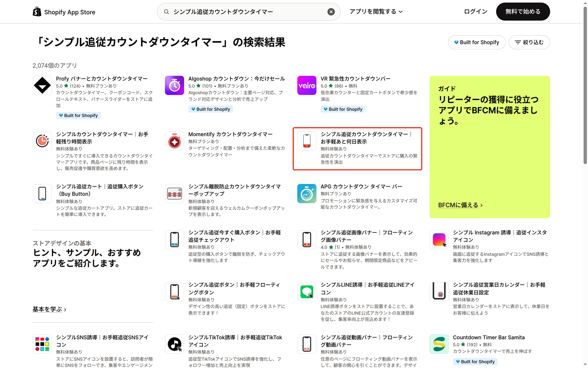Expand アプリを閲覧する dropdown menu

(376, 12)
